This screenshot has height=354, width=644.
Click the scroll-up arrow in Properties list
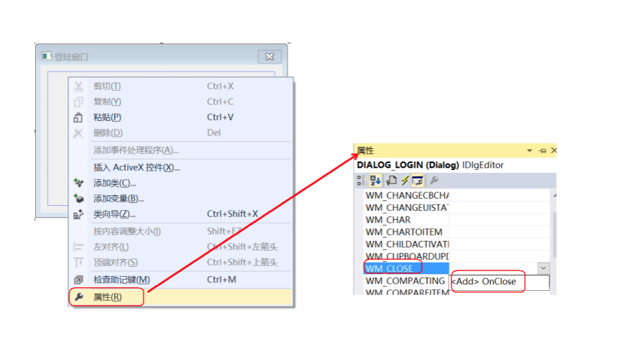point(554,195)
